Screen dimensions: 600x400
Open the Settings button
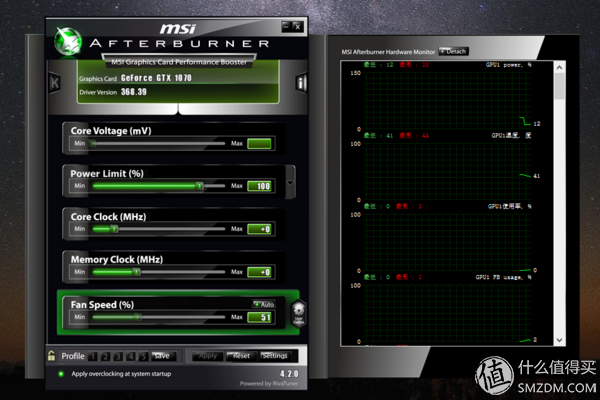(x=275, y=356)
